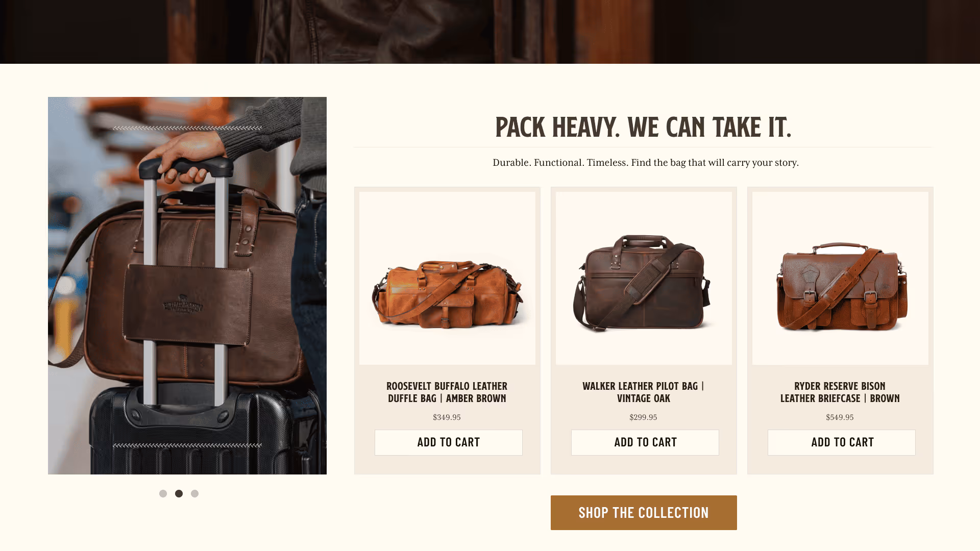Open Ryder Reserve Bison Leather Briefcase link

point(840,392)
